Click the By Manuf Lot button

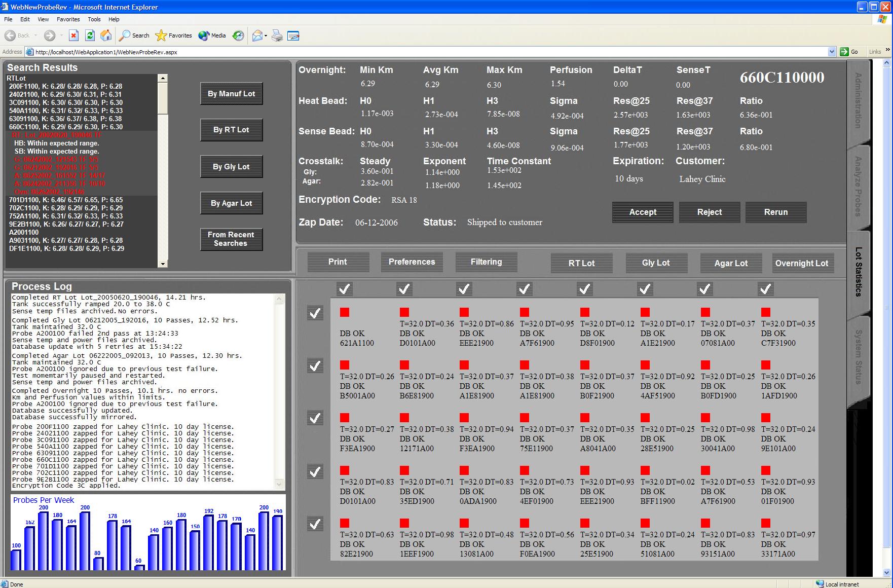coord(231,94)
